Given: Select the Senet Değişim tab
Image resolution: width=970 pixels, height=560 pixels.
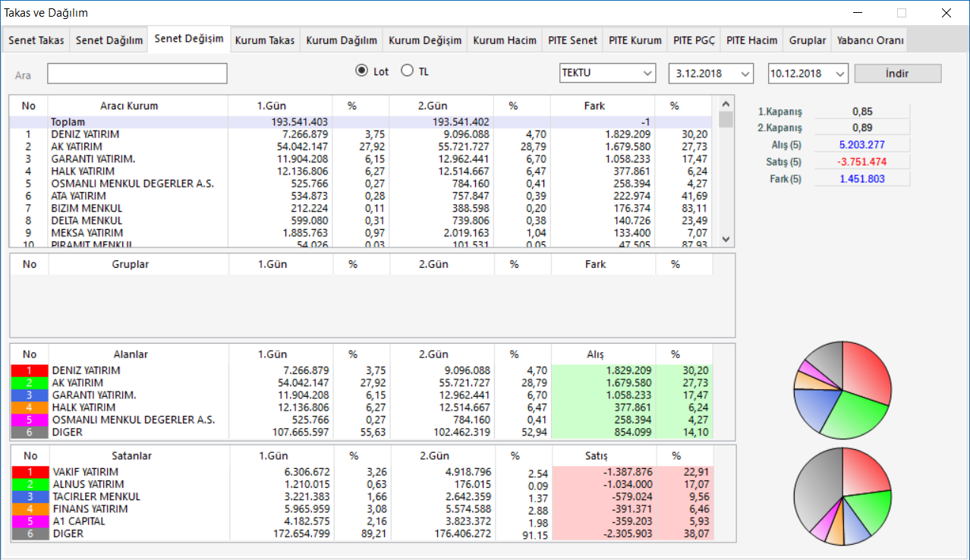Looking at the screenshot, I should 189,39.
